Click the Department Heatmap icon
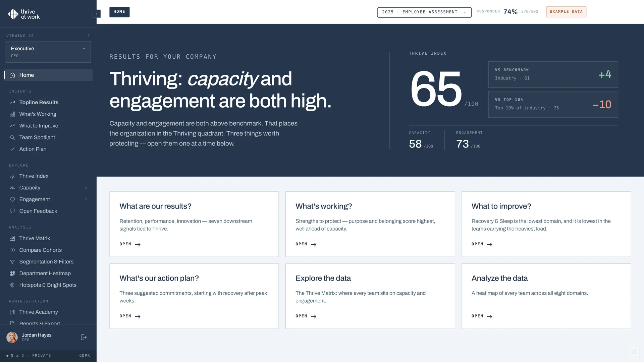Image resolution: width=644 pixels, height=362 pixels. click(12, 273)
